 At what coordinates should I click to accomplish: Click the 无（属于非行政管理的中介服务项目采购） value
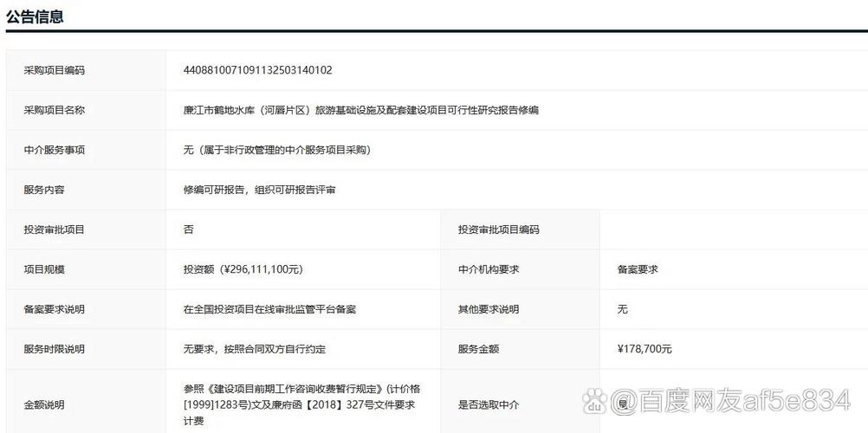276,150
